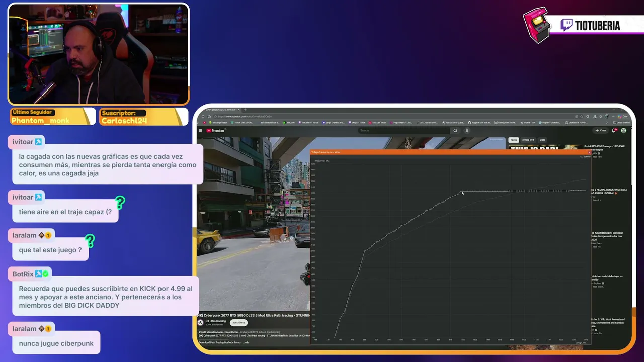Click the OC Scanner button in curve editor

pyautogui.click(x=585, y=157)
